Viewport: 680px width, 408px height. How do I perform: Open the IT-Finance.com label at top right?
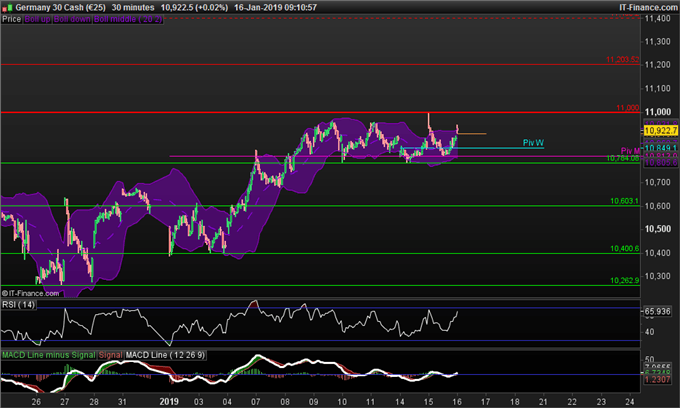[648, 7]
